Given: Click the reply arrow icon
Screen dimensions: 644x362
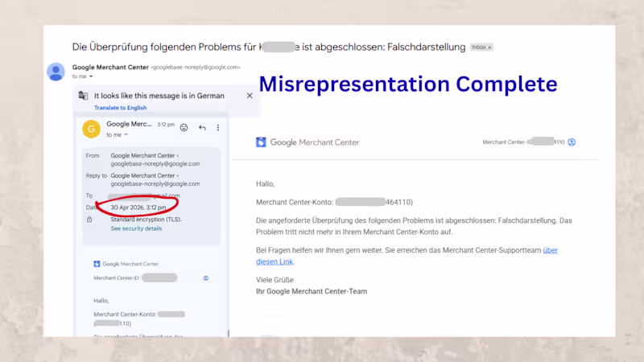Looking at the screenshot, I should point(202,128).
